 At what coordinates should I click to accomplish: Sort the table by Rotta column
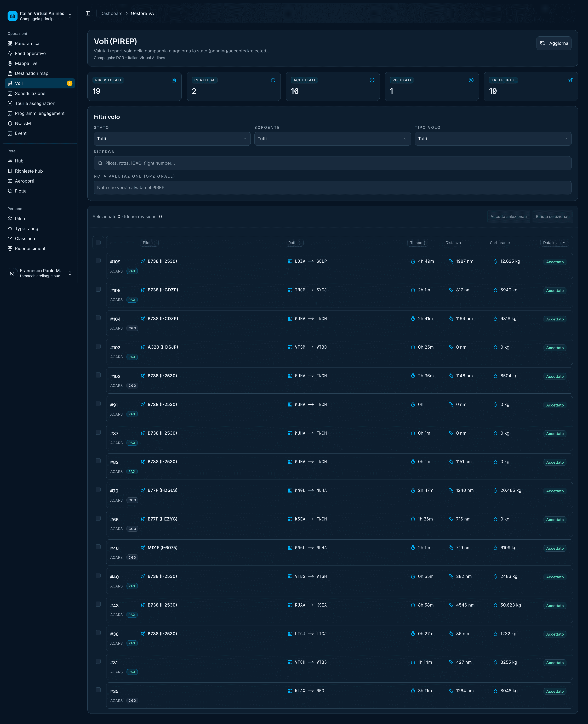[294, 243]
